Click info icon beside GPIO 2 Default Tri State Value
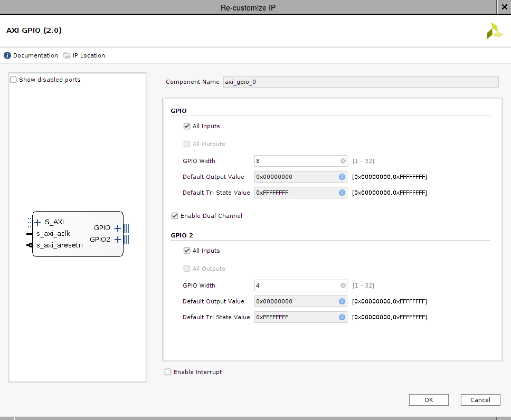The width and height of the screenshot is (511, 420). 342,317
